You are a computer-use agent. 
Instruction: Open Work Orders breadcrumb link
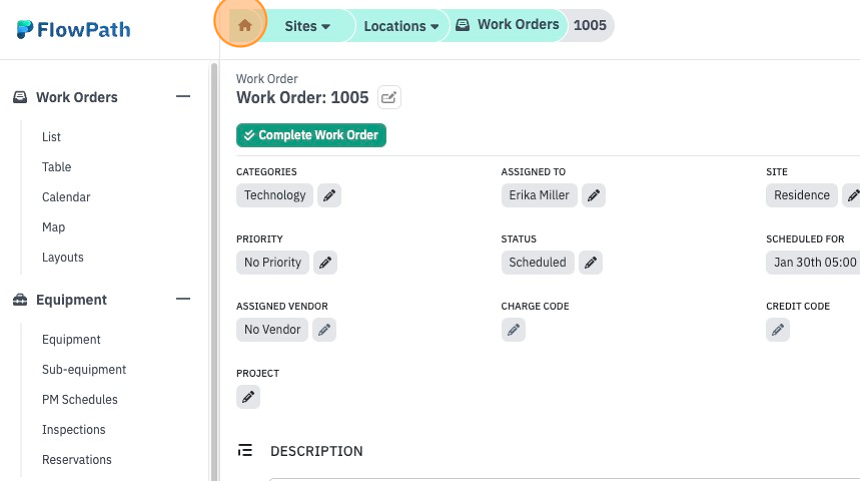[507, 25]
